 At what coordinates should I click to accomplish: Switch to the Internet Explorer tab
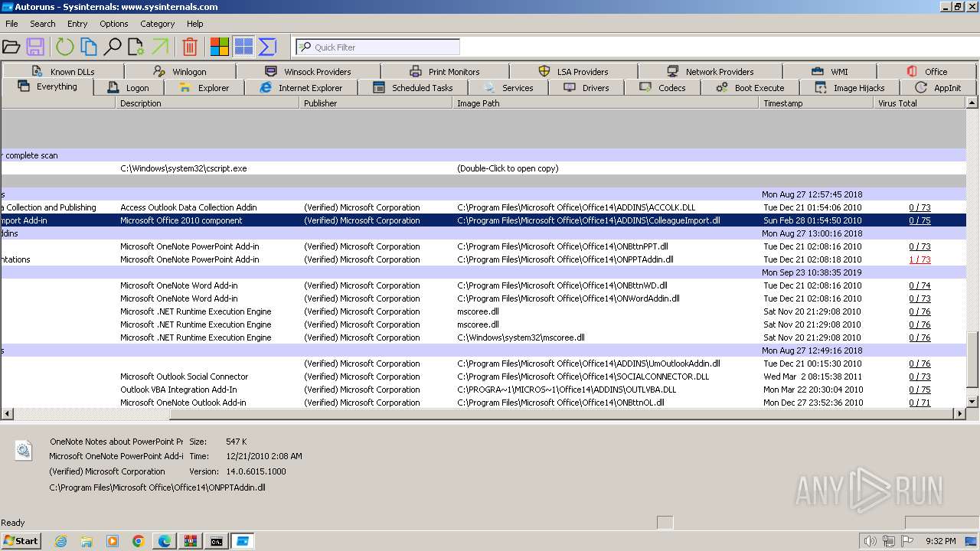pyautogui.click(x=302, y=87)
